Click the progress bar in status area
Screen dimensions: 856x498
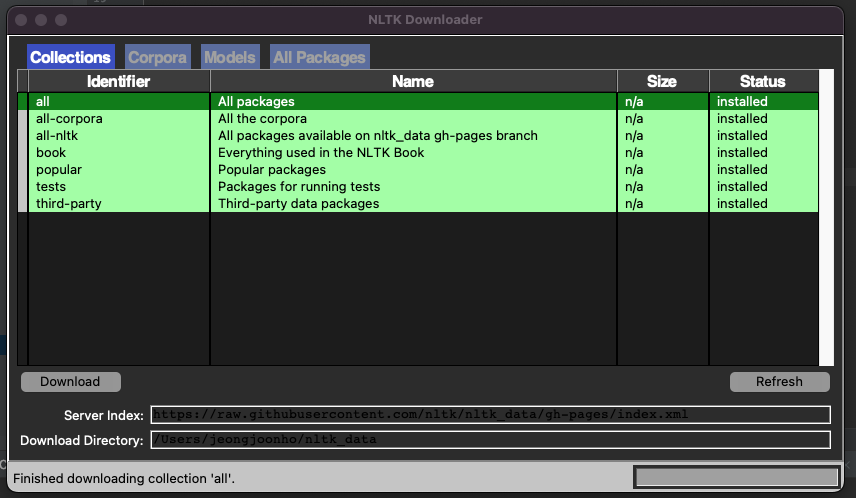736,477
